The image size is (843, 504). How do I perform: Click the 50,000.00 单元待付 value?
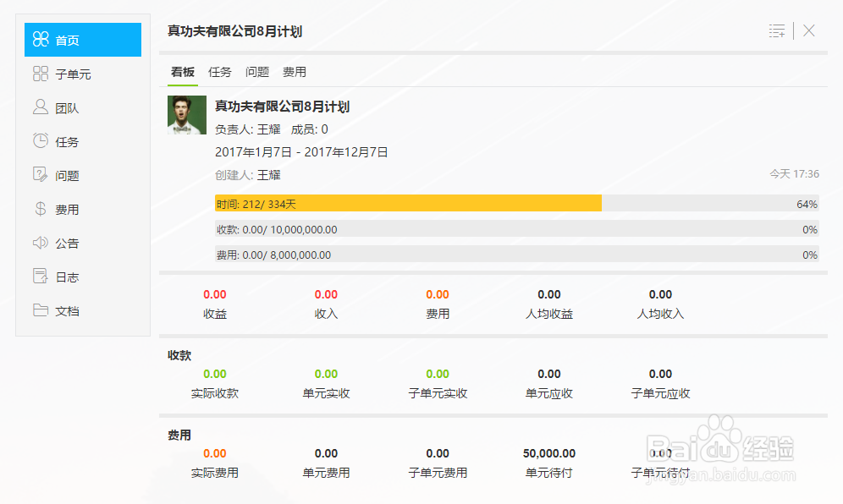549,453
